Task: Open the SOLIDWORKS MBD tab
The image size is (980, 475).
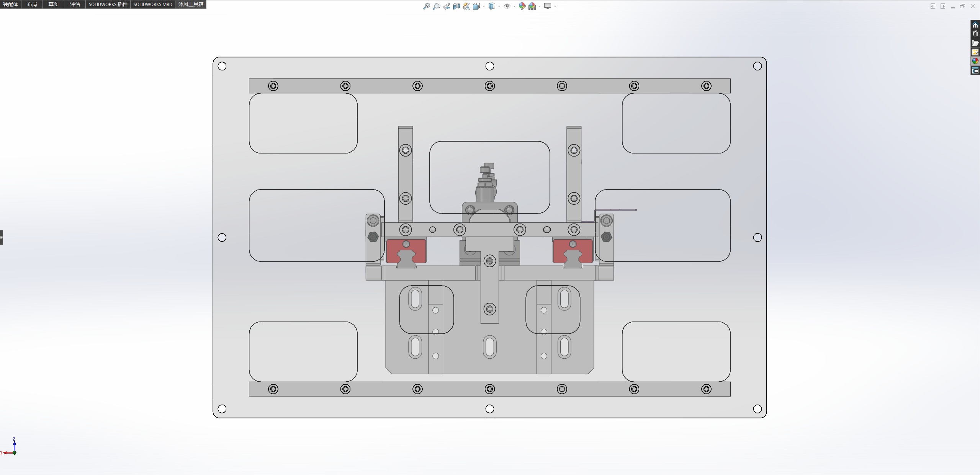Action: pyautogui.click(x=152, y=4)
